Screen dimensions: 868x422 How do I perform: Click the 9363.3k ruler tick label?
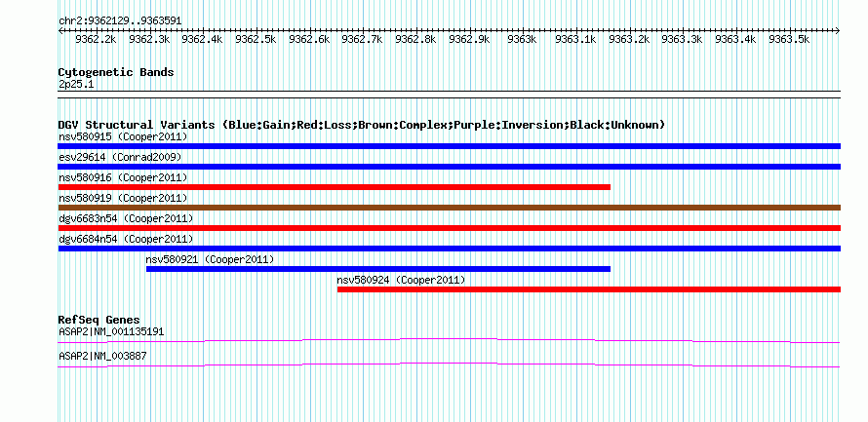pyautogui.click(x=682, y=39)
